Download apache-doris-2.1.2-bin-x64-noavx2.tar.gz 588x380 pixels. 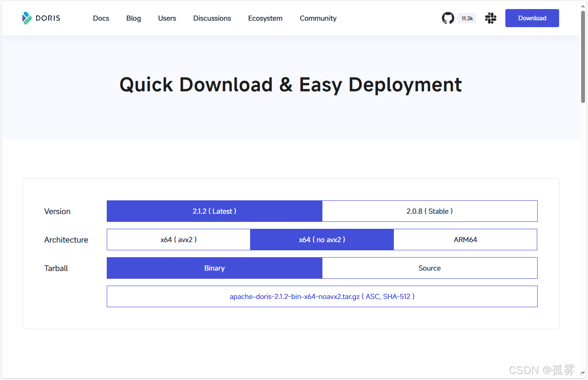294,296
